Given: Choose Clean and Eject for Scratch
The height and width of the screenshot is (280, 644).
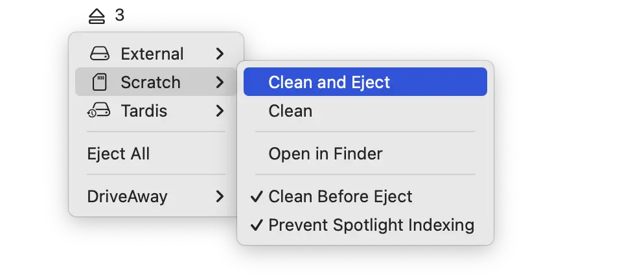Looking at the screenshot, I should point(329,82).
